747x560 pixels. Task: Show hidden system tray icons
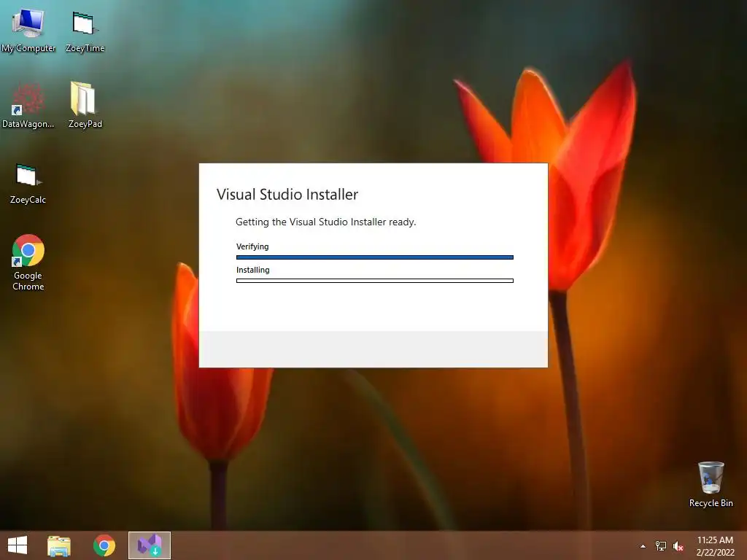[x=643, y=546]
